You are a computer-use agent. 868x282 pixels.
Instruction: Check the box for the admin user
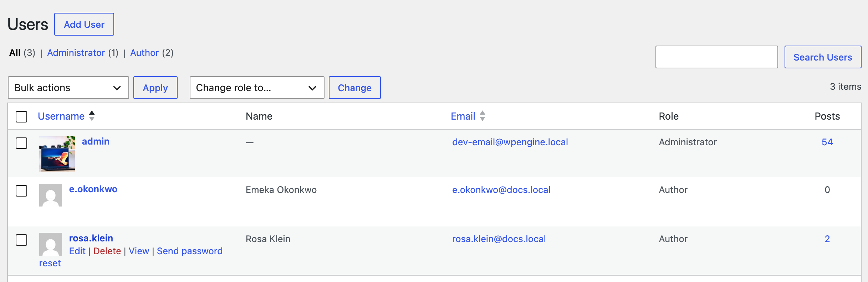coord(21,143)
